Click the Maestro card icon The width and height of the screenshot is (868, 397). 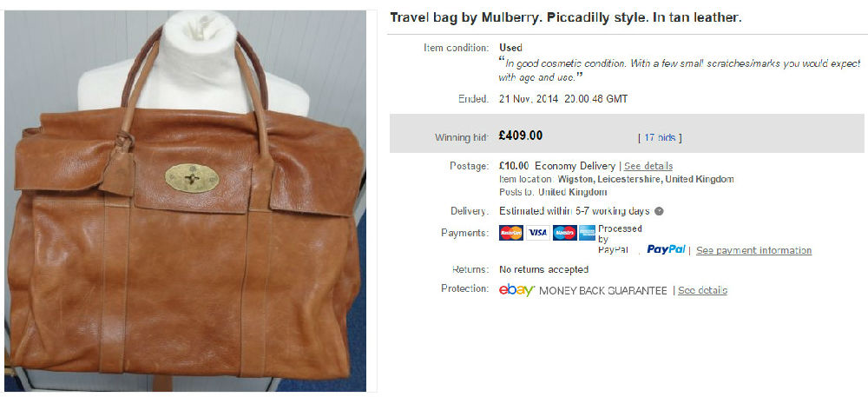pyautogui.click(x=564, y=233)
